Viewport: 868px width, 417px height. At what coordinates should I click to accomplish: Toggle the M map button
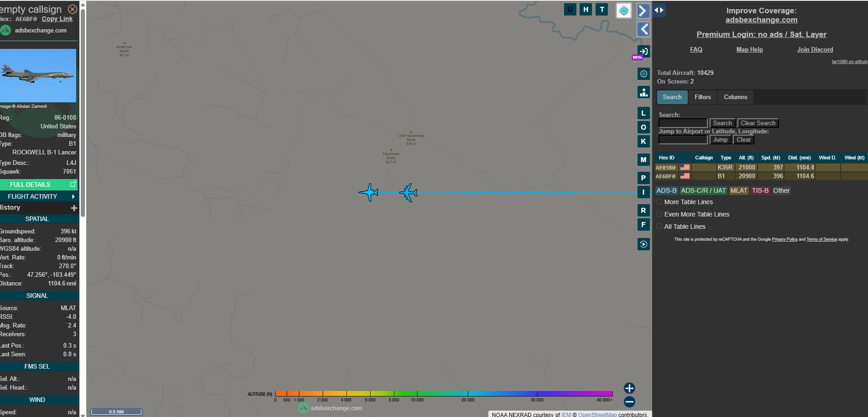[643, 160]
